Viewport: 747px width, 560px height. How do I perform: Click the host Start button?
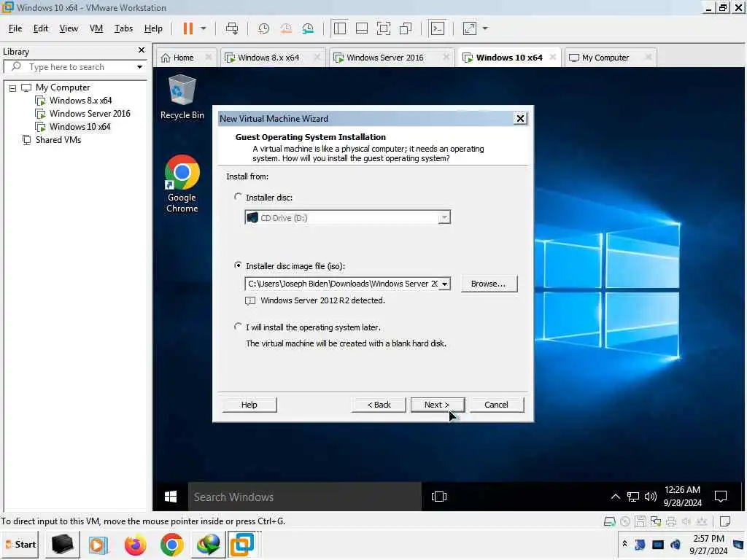pos(21,544)
